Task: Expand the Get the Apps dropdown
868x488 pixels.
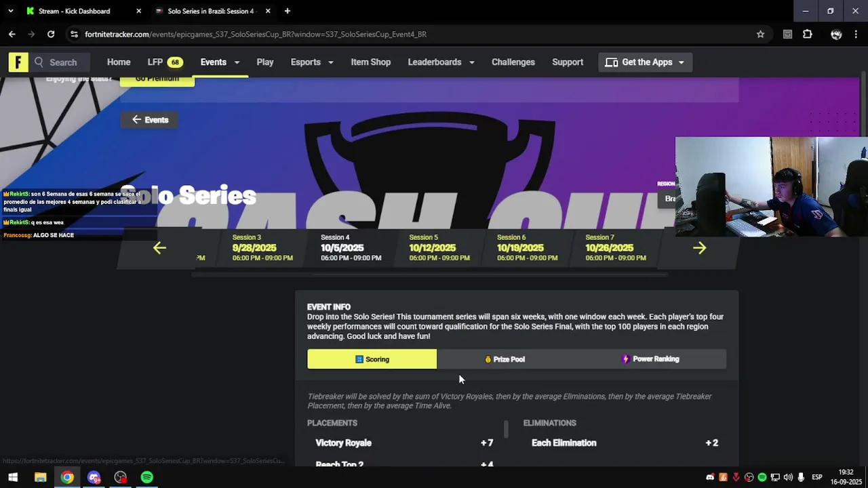Action: pyautogui.click(x=645, y=62)
